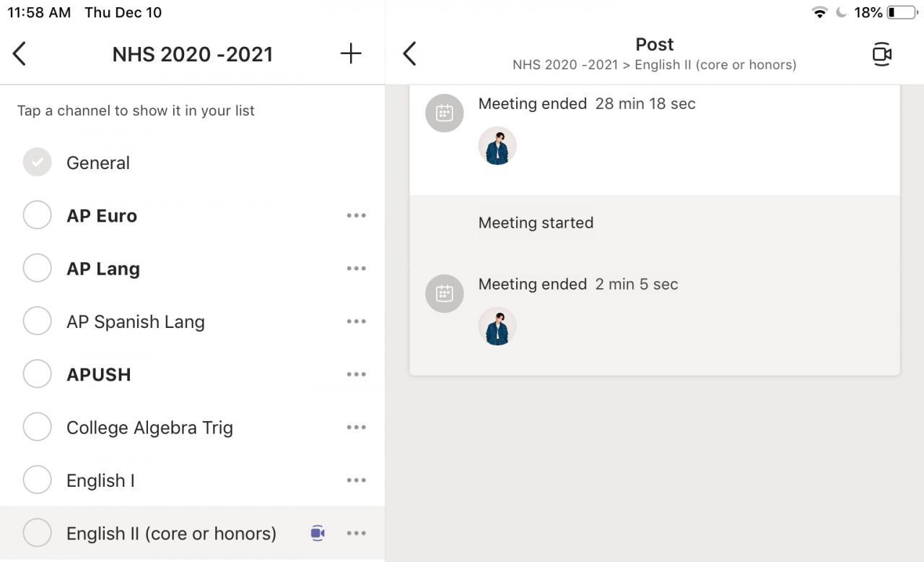Image resolution: width=924 pixels, height=562 pixels.
Task: Go back from the Post view
Action: [409, 53]
